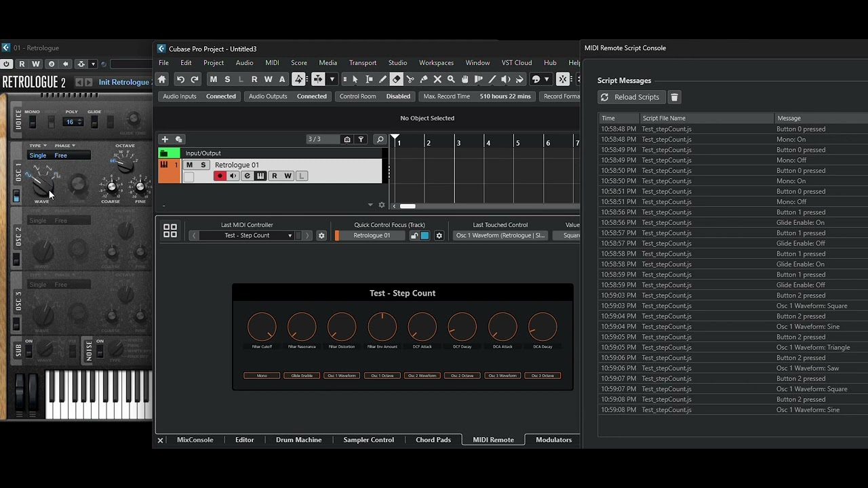
Task: Select the Object Selection arrow tool
Action: click(355, 79)
